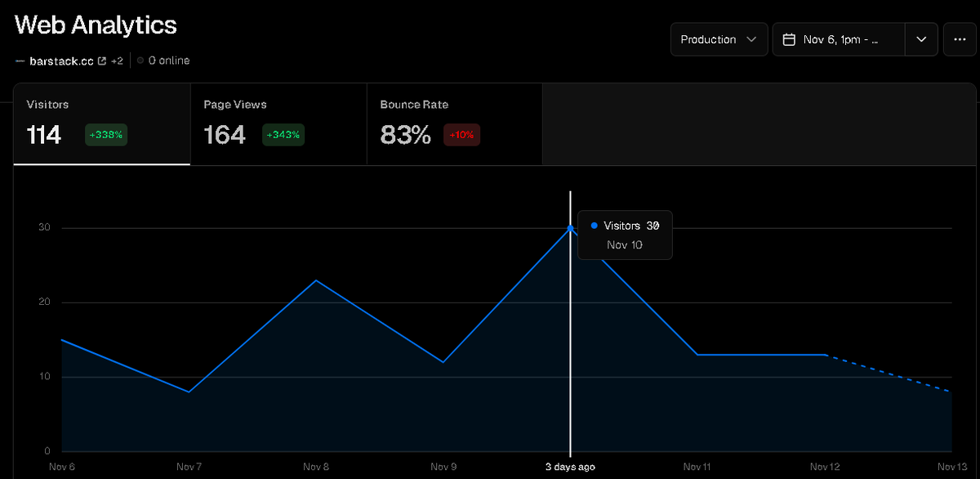Click the 114 visitors count
The height and width of the screenshot is (479, 980).
pos(44,135)
